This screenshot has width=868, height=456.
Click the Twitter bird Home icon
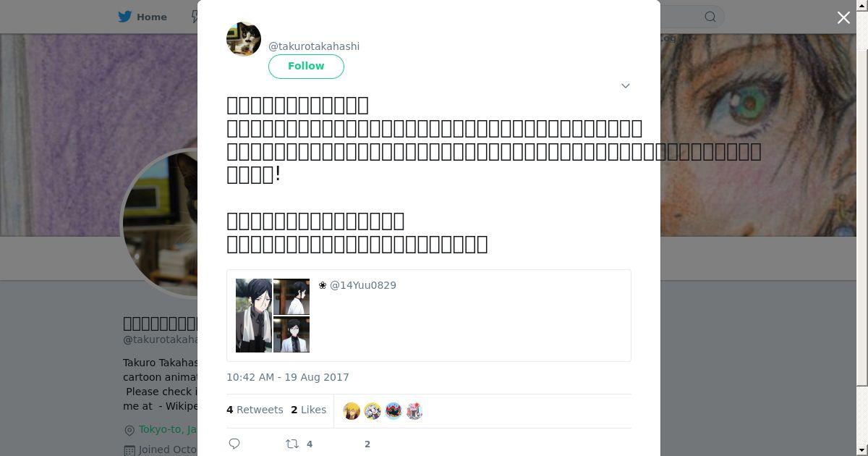coord(124,17)
